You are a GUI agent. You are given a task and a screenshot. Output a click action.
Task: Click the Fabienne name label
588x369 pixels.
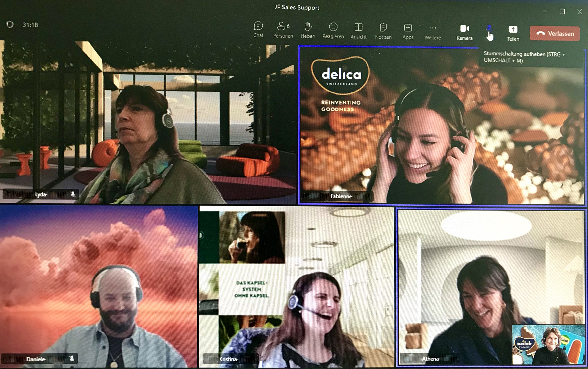pyautogui.click(x=341, y=196)
